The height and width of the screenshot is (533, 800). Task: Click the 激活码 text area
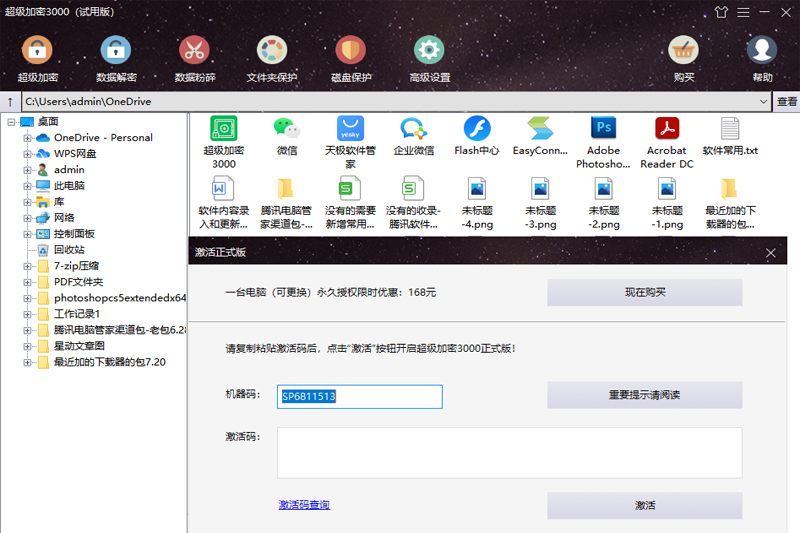pyautogui.click(x=509, y=453)
